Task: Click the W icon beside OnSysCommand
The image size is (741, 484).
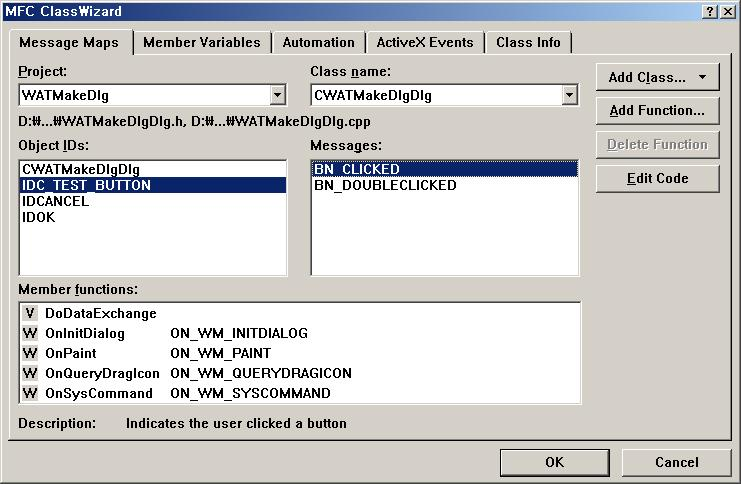Action: (30, 393)
